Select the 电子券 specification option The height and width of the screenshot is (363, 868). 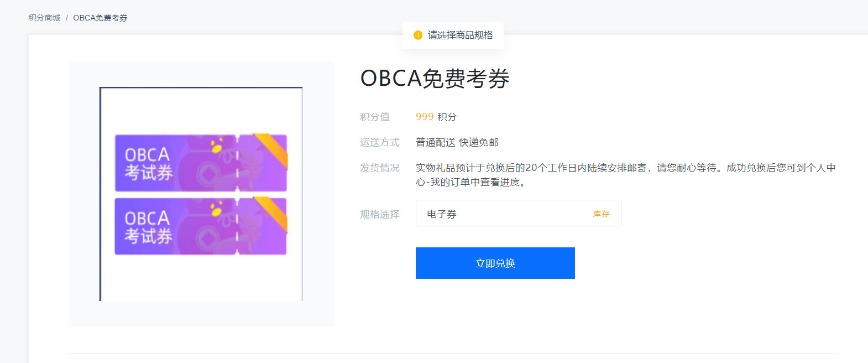(518, 213)
